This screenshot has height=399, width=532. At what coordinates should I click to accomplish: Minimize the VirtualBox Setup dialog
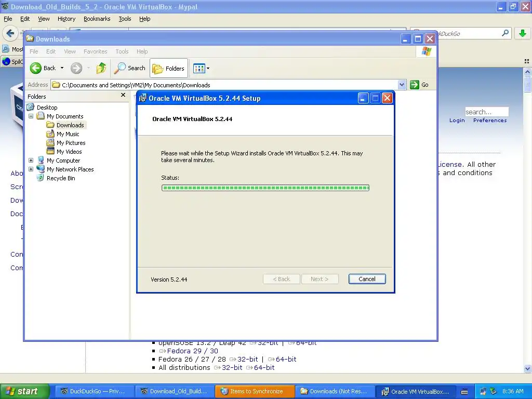pos(363,98)
